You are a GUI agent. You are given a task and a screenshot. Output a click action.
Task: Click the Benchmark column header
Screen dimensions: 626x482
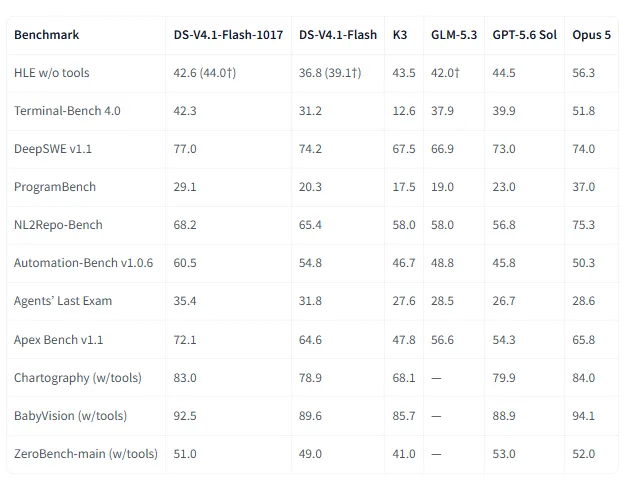tap(47, 35)
